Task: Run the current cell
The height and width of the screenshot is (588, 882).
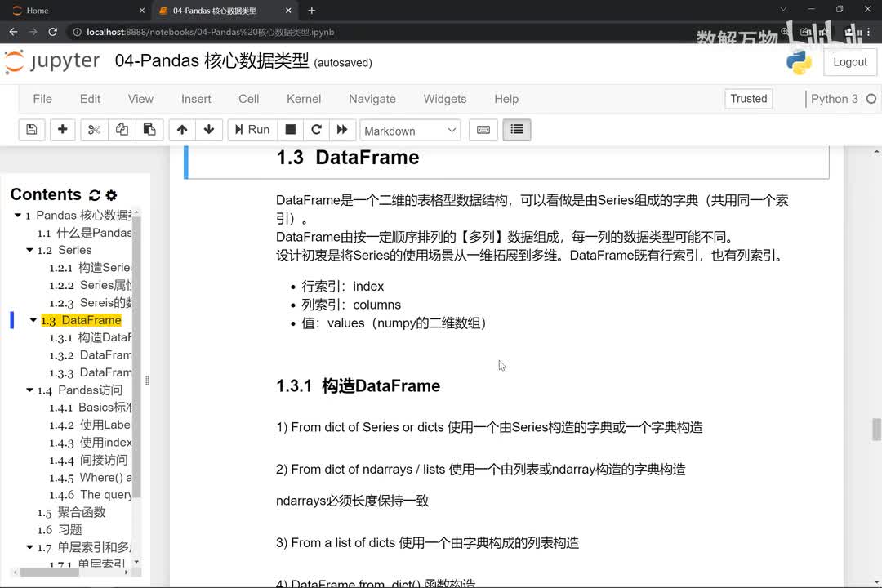Action: tap(252, 130)
